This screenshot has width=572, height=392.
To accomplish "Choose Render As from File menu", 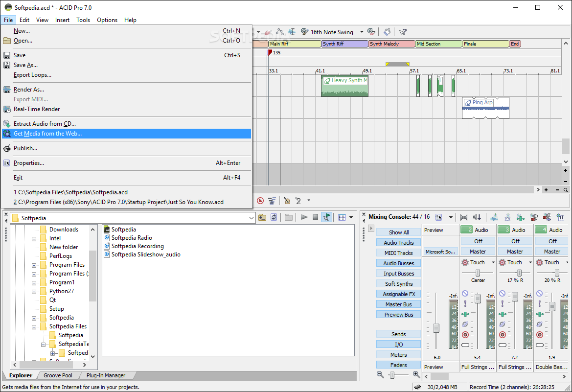I will click(127, 90).
